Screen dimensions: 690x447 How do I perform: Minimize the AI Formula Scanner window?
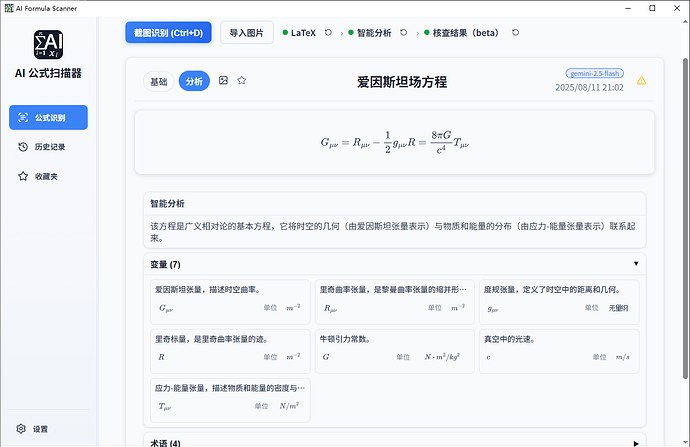(x=628, y=8)
